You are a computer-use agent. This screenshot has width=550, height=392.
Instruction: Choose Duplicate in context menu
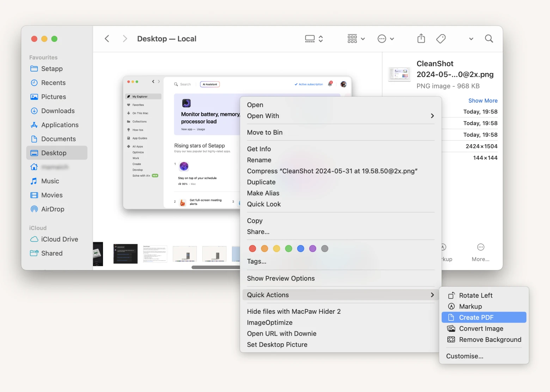pyautogui.click(x=341, y=182)
